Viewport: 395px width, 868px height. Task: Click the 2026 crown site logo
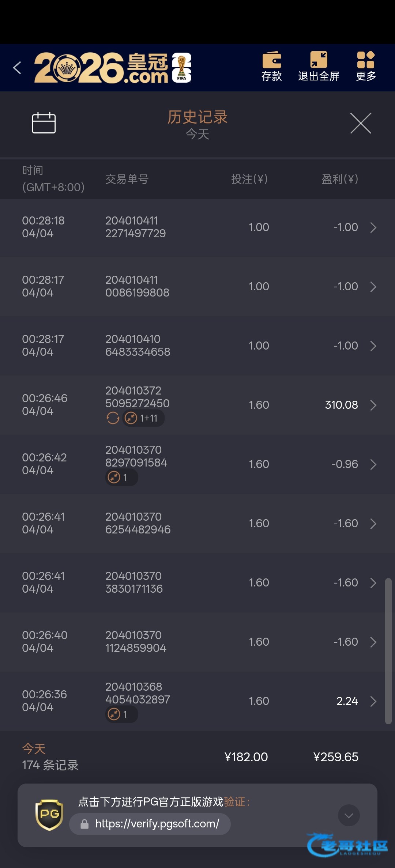(x=113, y=68)
